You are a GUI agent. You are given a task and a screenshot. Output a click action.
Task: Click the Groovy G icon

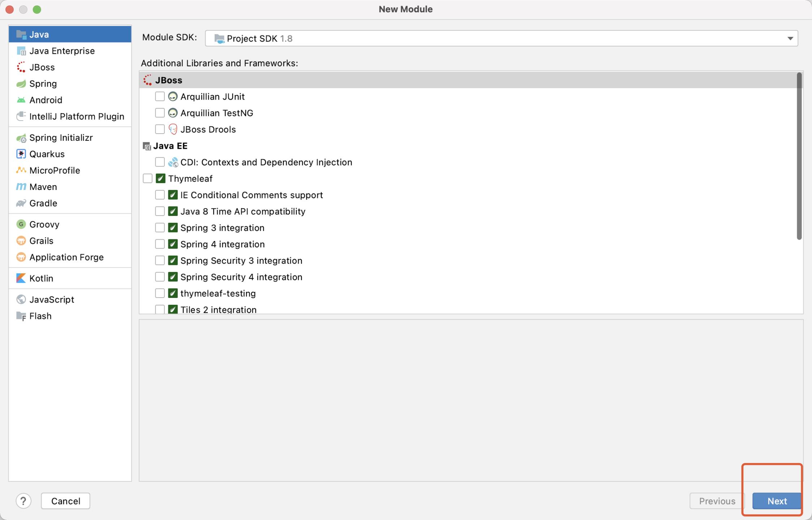pyautogui.click(x=21, y=224)
